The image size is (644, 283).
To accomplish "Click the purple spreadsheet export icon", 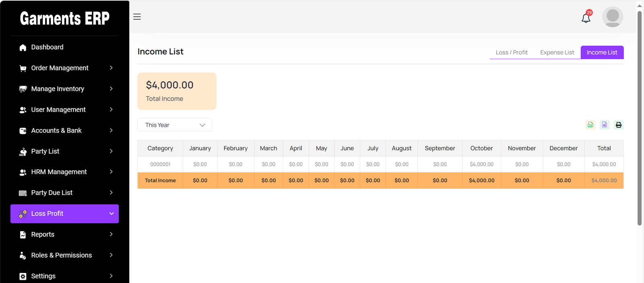I will click(605, 125).
